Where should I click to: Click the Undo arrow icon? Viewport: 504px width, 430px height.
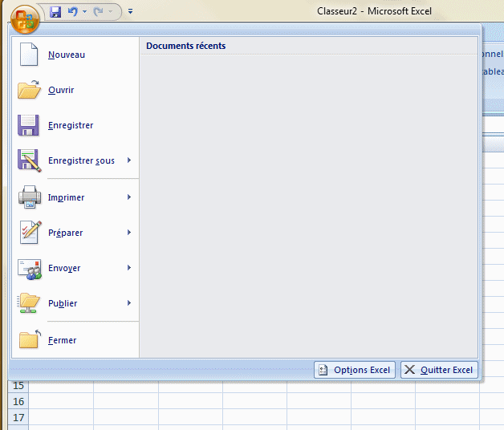[72, 12]
